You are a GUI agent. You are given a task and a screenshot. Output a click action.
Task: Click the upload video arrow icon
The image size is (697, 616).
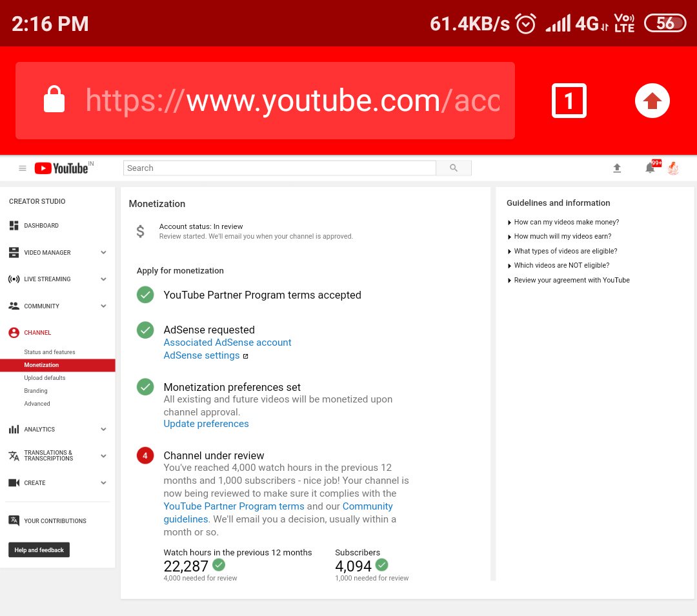click(x=617, y=168)
